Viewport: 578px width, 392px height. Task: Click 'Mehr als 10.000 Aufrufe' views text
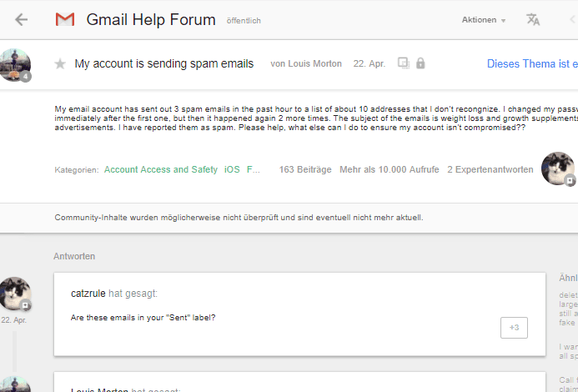tap(390, 169)
